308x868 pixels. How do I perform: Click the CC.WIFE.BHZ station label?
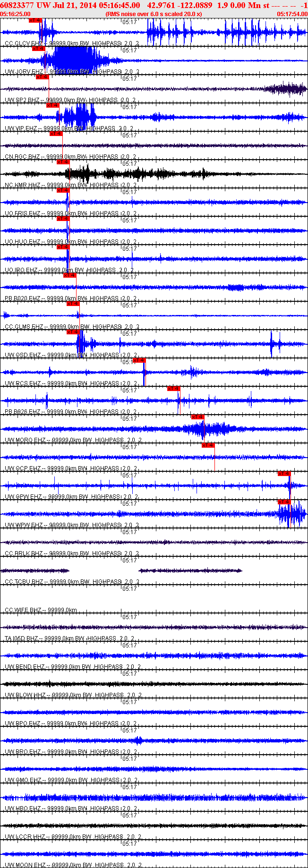[x=23, y=610]
